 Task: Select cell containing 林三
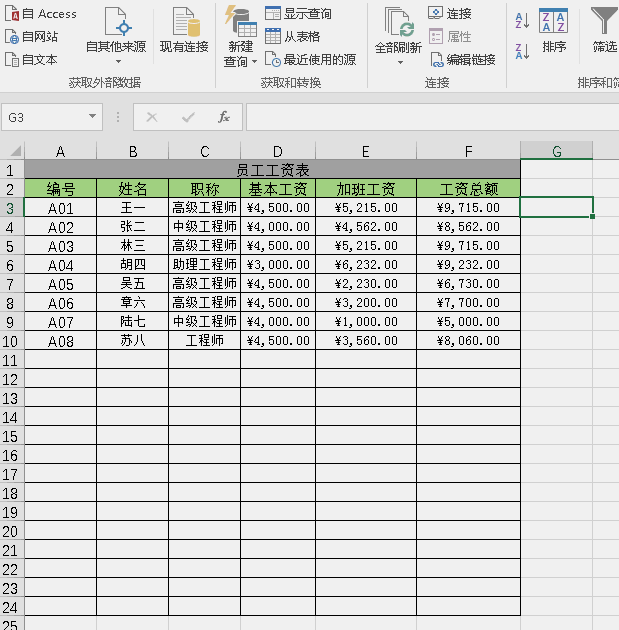[x=133, y=245]
